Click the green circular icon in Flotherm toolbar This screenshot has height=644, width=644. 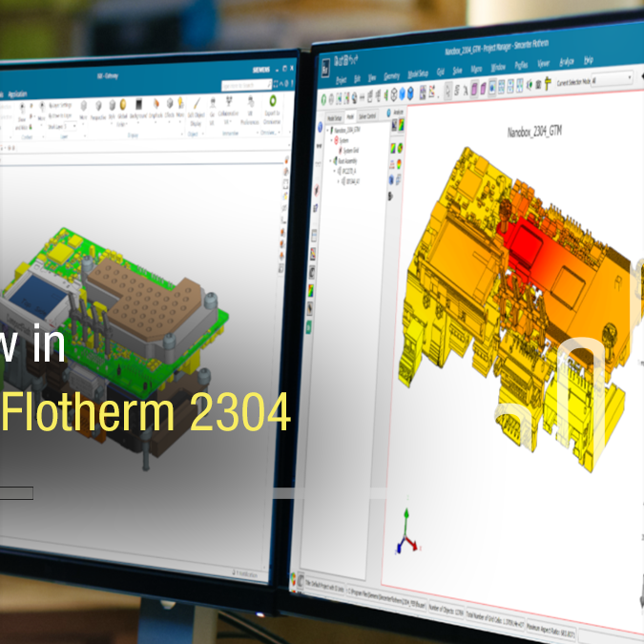tap(323, 99)
